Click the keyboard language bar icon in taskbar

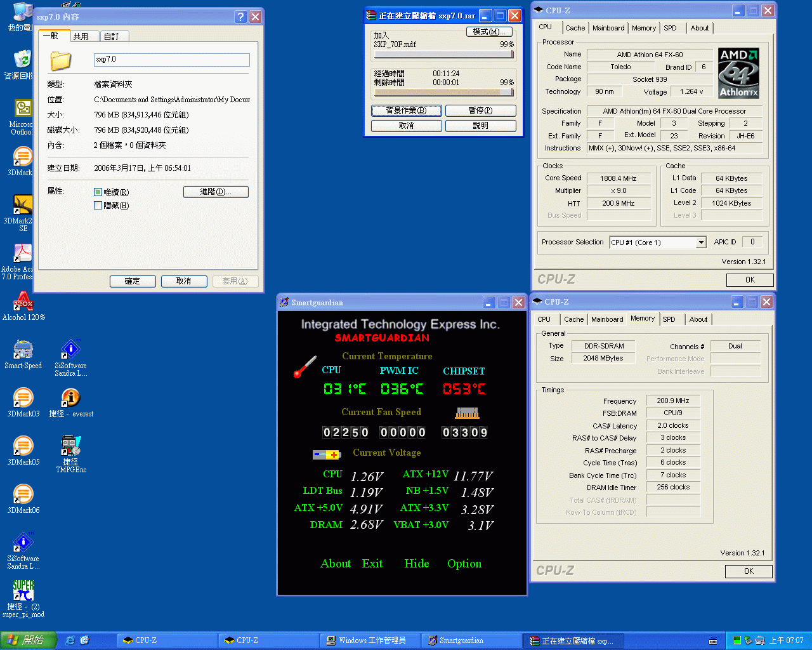pyautogui.click(x=713, y=641)
